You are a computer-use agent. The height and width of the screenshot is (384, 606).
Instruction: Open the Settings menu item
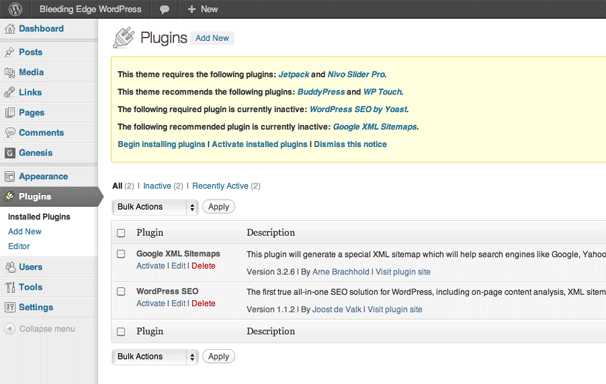(x=36, y=308)
